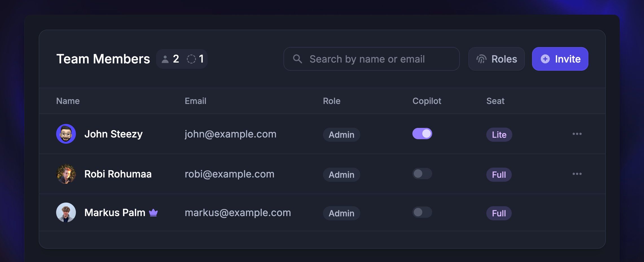Disable Copilot for John Steezy
Image resolution: width=644 pixels, height=262 pixels.
[x=422, y=134]
